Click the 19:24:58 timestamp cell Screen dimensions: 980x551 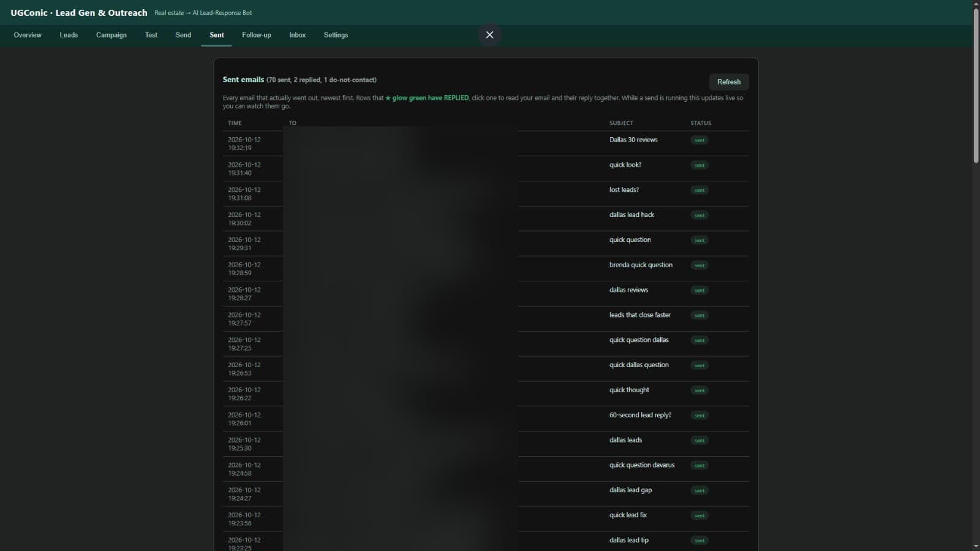pyautogui.click(x=244, y=469)
